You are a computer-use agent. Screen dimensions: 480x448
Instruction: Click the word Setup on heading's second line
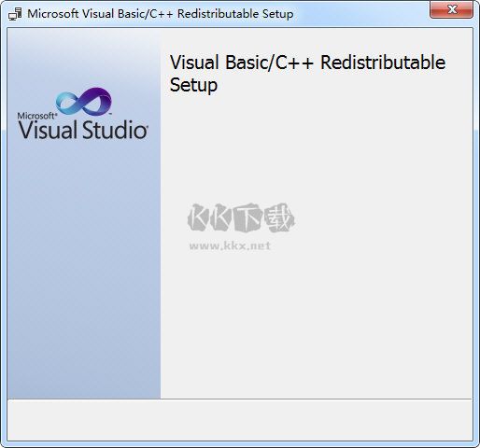[x=193, y=85]
